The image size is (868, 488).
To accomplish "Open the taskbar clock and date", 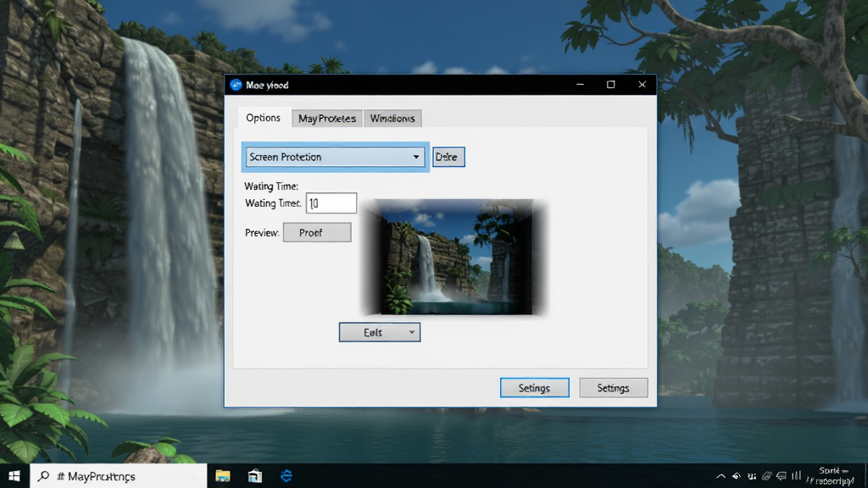I will [829, 476].
